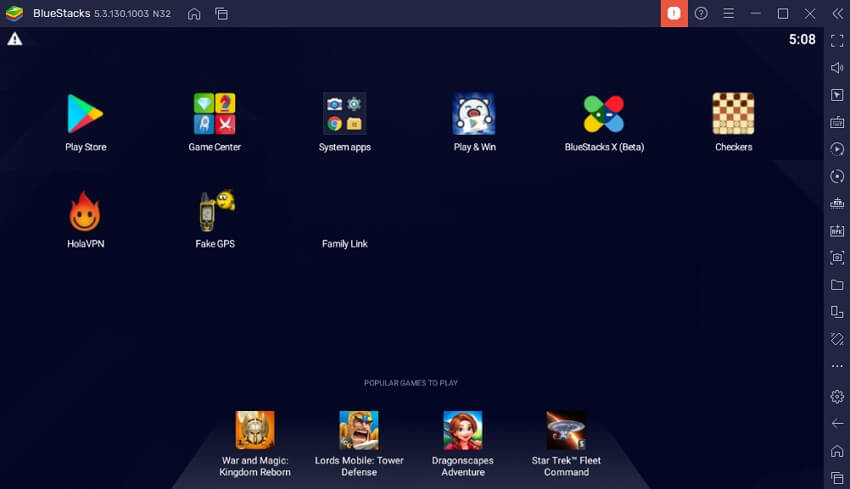
Task: Click the cursor lock icon in sidebar
Action: [837, 95]
